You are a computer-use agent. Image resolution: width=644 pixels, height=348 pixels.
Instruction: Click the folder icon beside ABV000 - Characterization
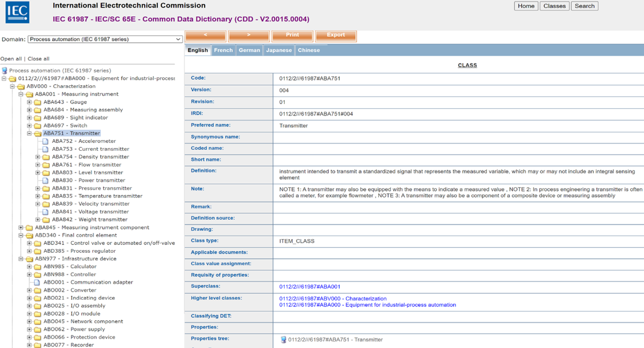click(x=21, y=87)
